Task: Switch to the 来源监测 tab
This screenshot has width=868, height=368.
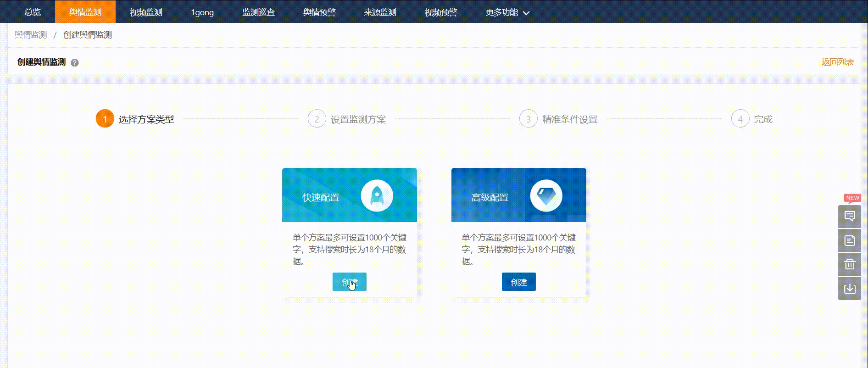Action: pyautogui.click(x=380, y=12)
